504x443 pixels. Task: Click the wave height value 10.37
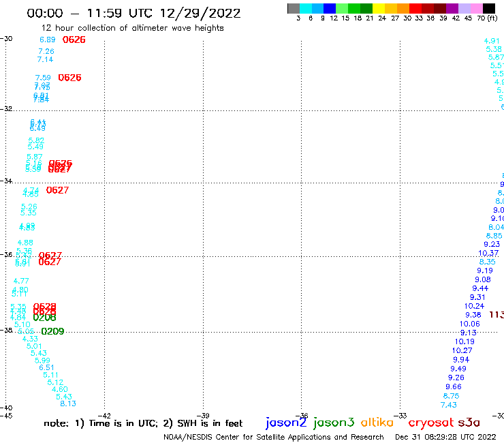[x=488, y=253]
